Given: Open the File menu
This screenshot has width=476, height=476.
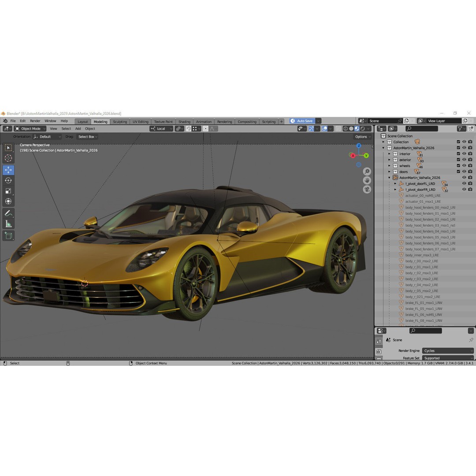Looking at the screenshot, I should (13, 121).
